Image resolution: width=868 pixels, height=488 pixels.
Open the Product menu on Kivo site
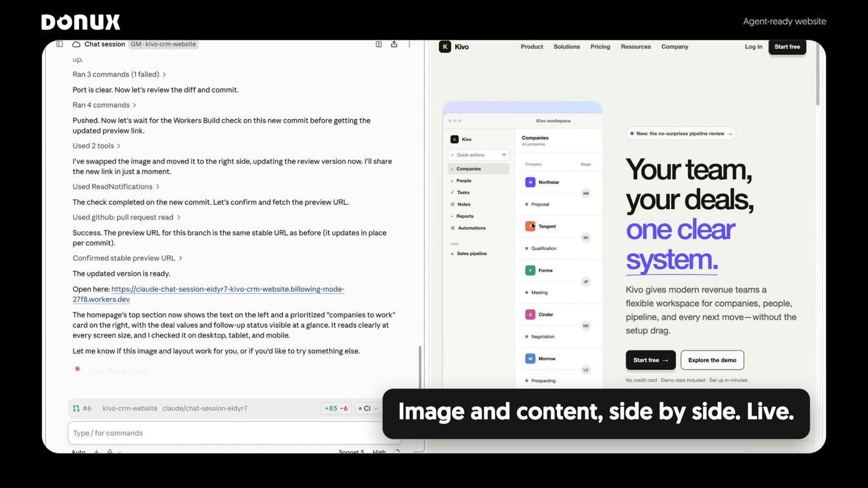click(x=532, y=47)
